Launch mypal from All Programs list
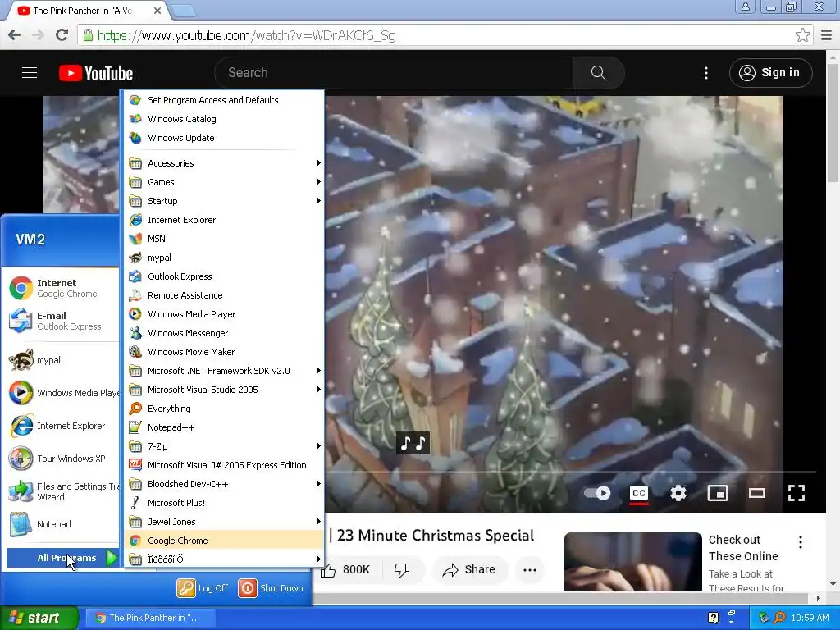Image resolution: width=840 pixels, height=630 pixels. click(224, 258)
